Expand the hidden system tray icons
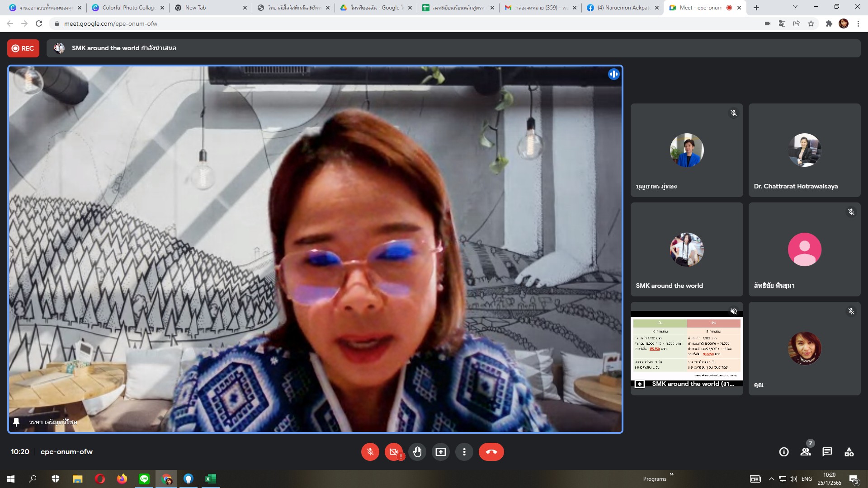 coord(772,479)
